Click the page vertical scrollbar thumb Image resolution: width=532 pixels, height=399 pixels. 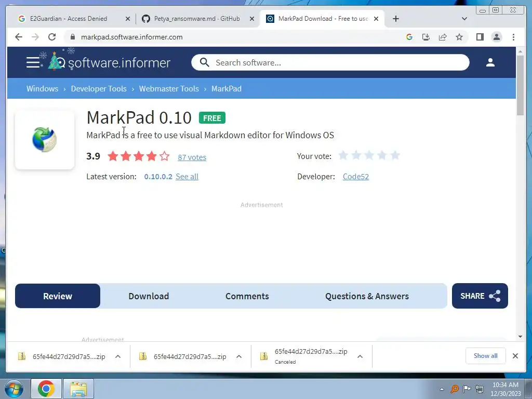[x=520, y=86]
